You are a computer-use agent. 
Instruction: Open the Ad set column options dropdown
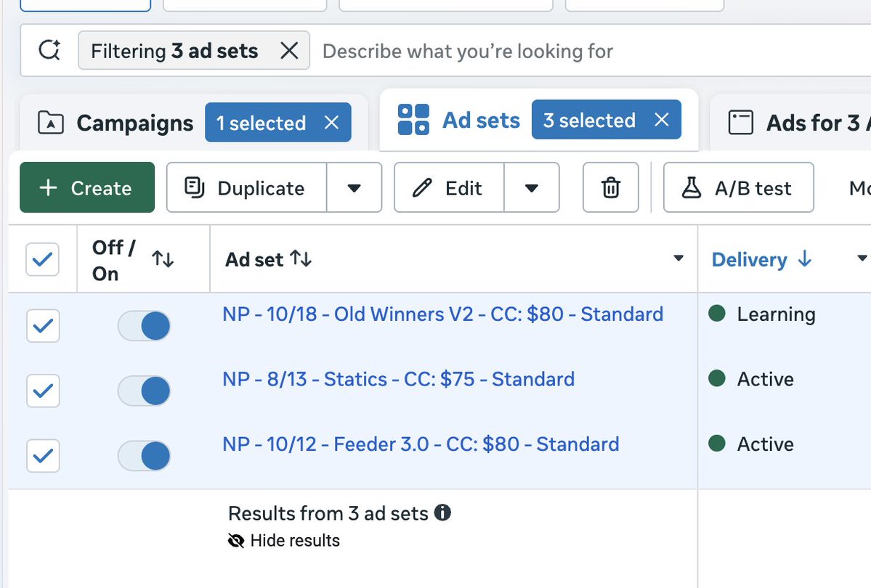[x=678, y=258]
